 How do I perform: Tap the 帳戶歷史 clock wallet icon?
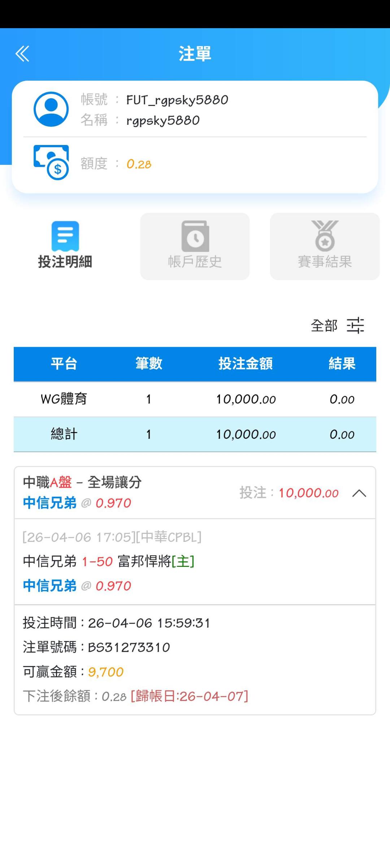click(x=195, y=236)
